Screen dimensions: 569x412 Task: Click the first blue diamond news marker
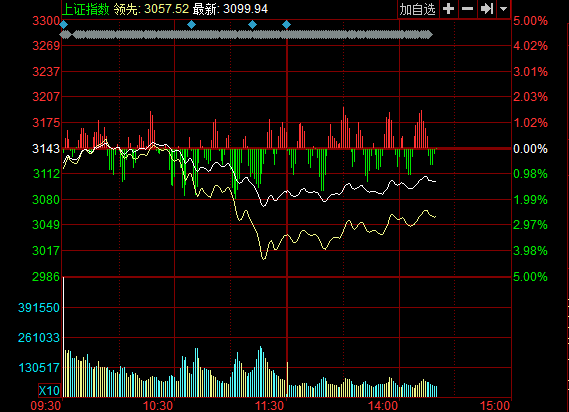pos(64,25)
